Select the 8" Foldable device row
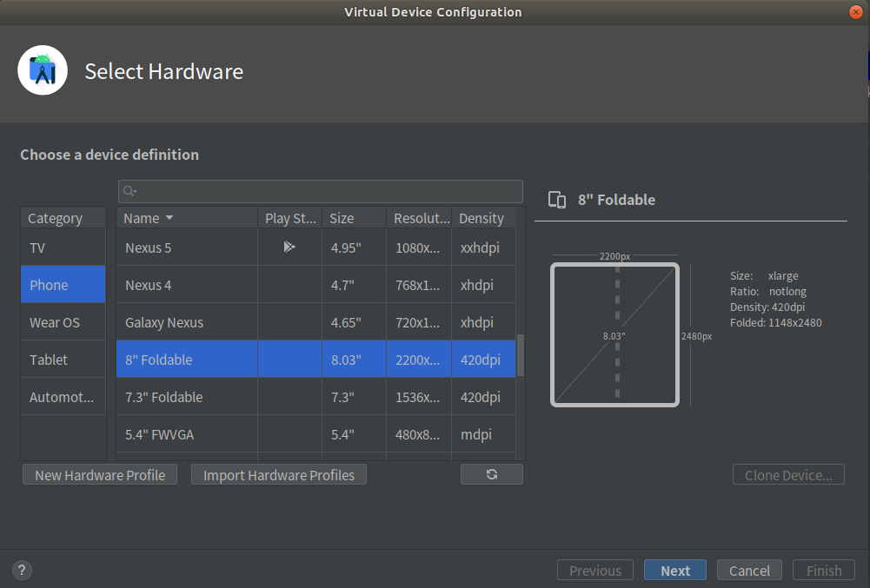Viewport: 870px width, 588px height. pyautogui.click(x=315, y=360)
